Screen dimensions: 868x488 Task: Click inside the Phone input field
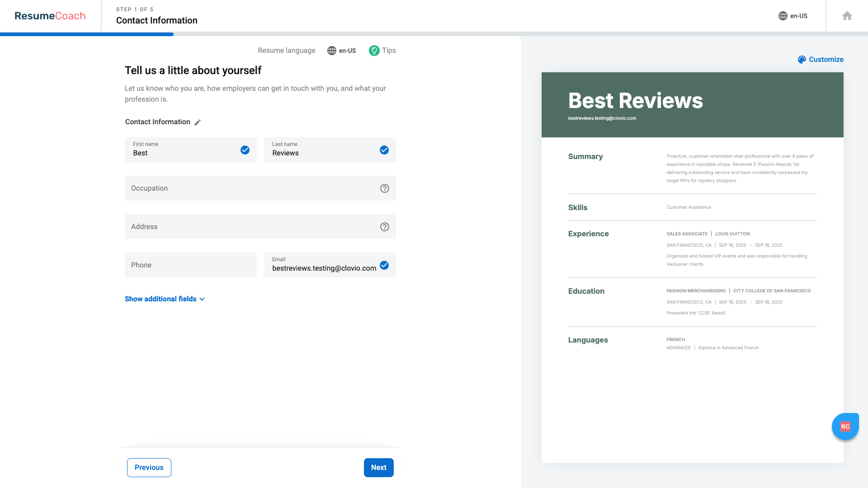[190, 265]
